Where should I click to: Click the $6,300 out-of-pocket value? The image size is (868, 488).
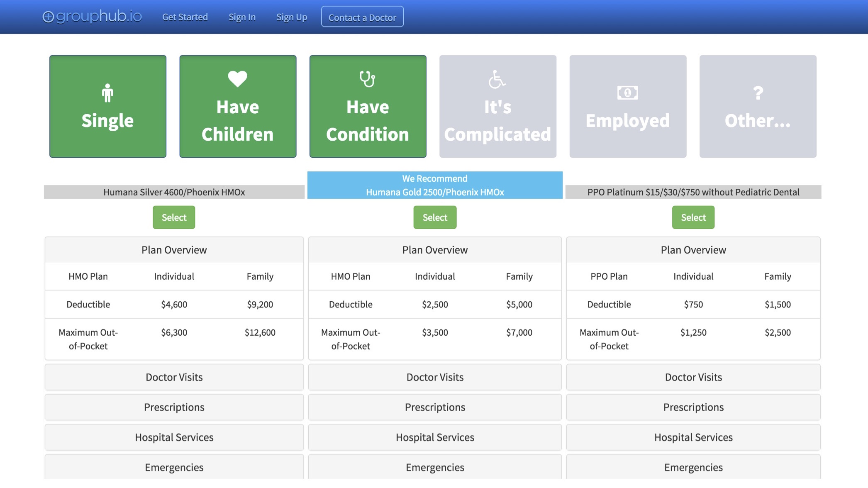point(174,332)
